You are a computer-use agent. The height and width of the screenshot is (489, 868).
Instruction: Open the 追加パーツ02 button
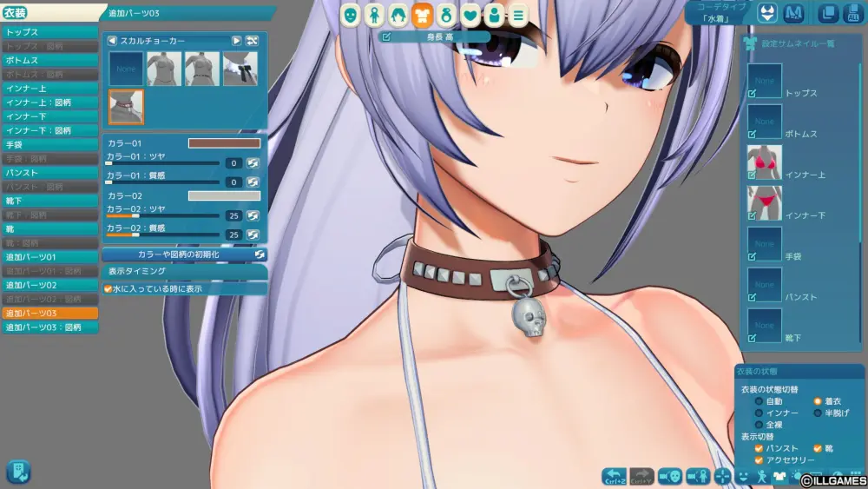49,285
